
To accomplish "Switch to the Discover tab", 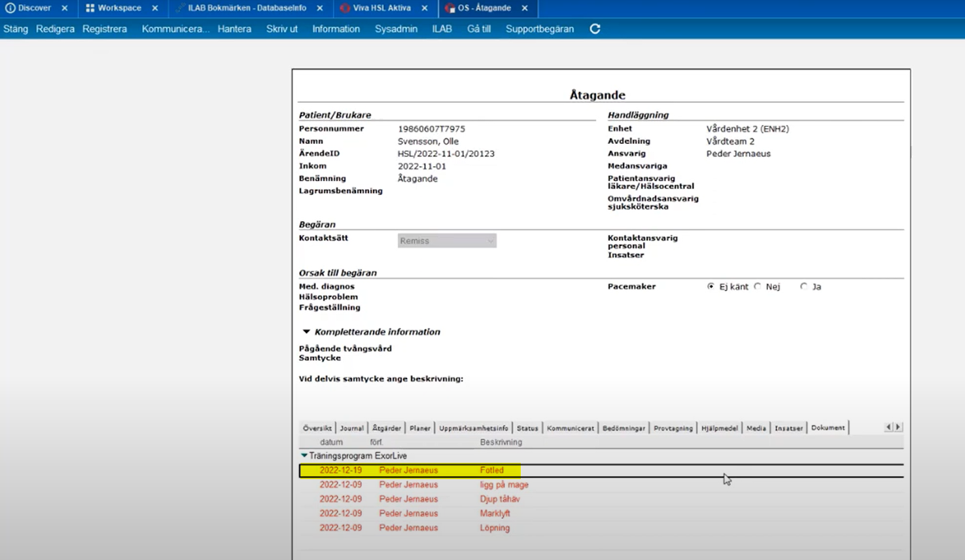I will (x=35, y=8).
